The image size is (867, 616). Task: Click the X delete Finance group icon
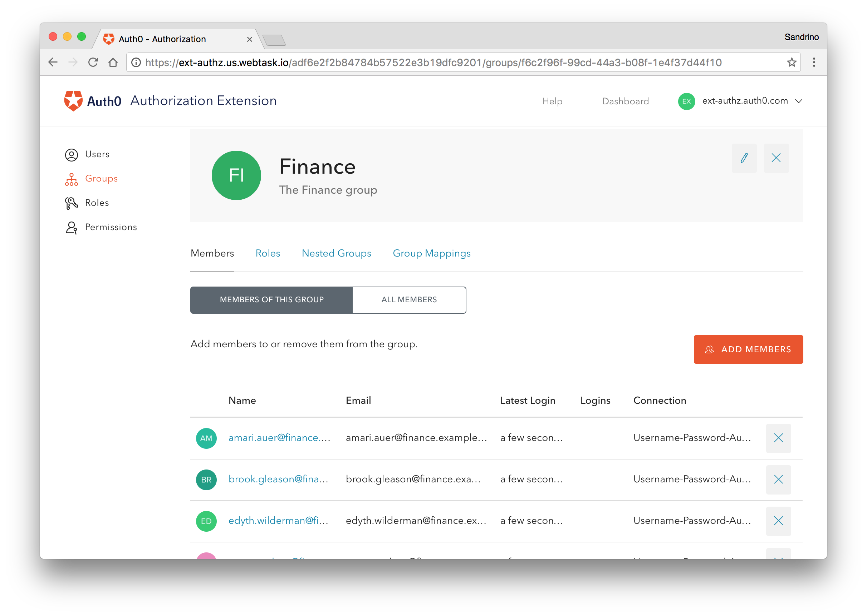(776, 158)
